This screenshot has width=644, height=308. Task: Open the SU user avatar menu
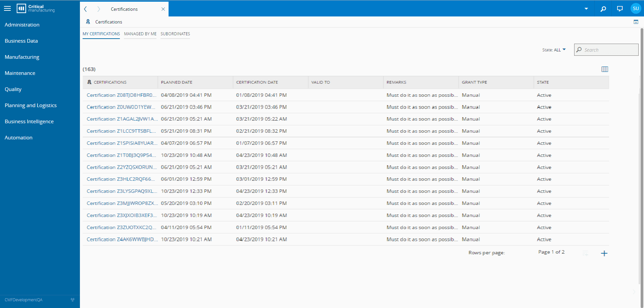(636, 9)
